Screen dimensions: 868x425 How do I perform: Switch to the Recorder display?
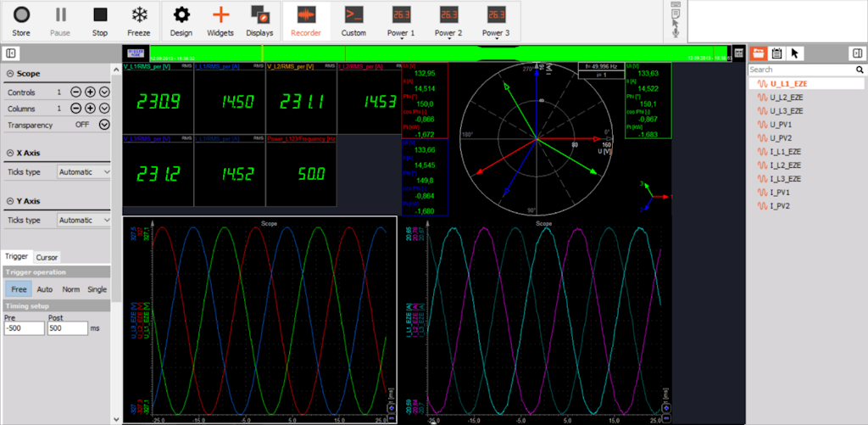[306, 21]
